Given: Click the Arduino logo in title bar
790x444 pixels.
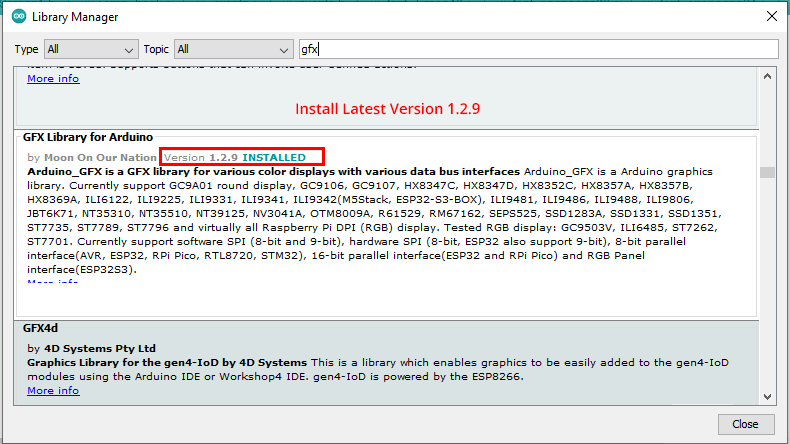Looking at the screenshot, I should pyautogui.click(x=16, y=17).
